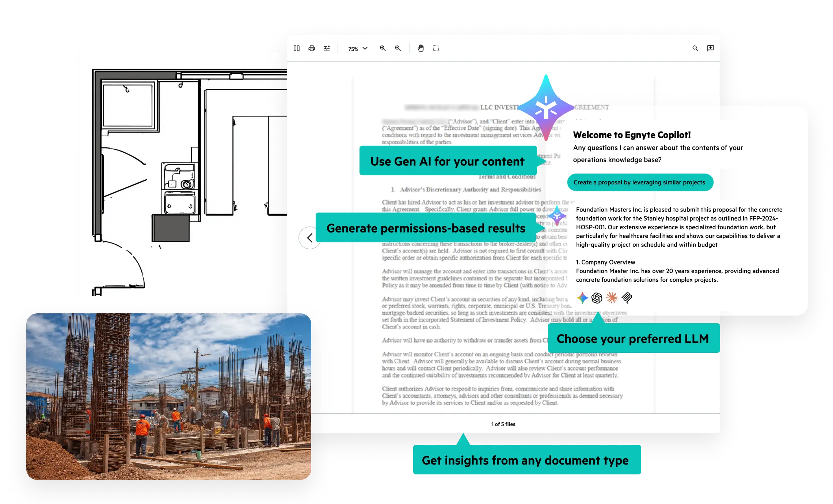
Task: Click 'Create a proposal by leveraging similar projects'
Action: point(640,182)
